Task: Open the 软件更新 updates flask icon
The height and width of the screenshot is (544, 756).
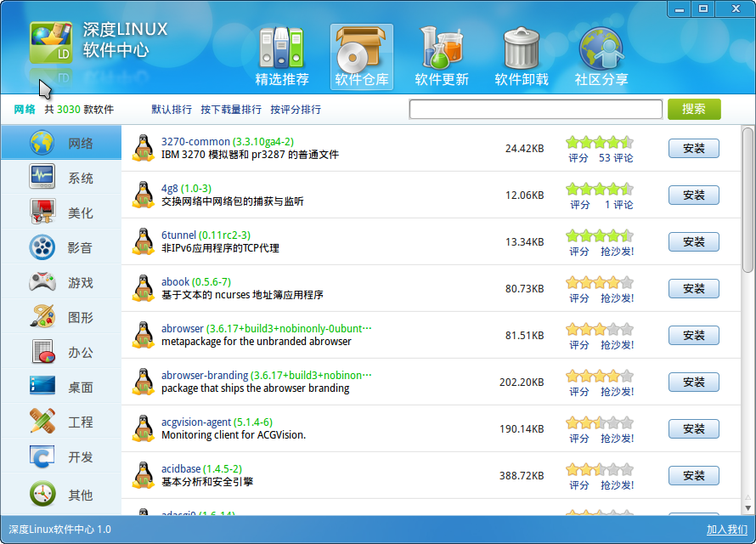Action: click(x=442, y=48)
